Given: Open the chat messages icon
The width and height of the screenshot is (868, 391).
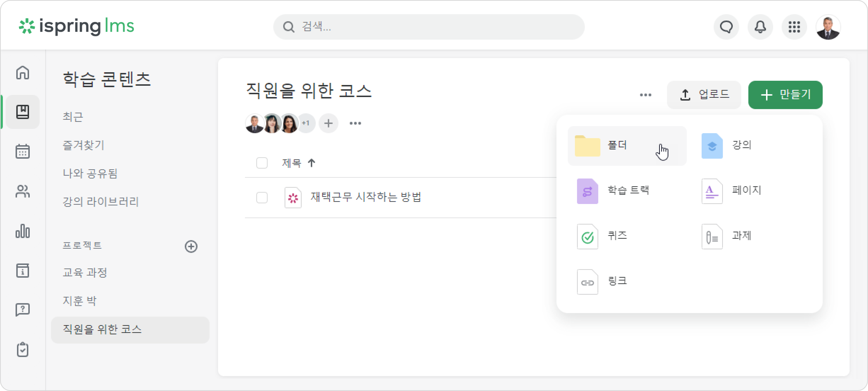Looking at the screenshot, I should [x=726, y=27].
